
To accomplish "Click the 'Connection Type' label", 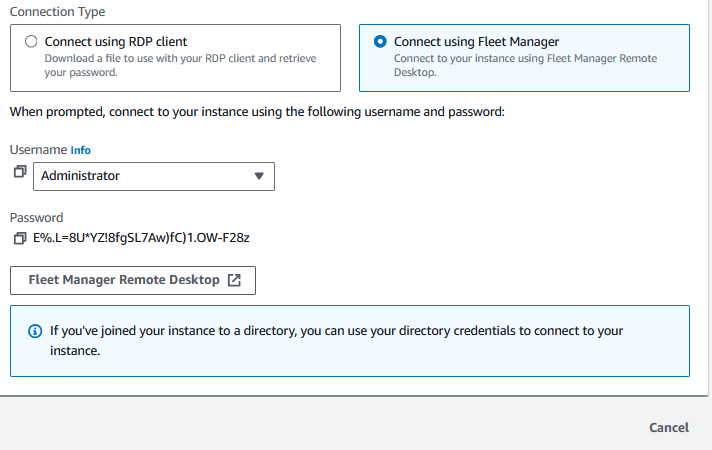I will click(x=57, y=11).
